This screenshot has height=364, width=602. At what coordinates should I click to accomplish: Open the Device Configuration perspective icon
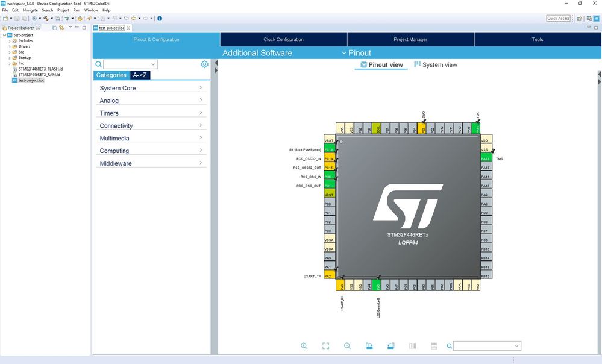[x=597, y=19]
